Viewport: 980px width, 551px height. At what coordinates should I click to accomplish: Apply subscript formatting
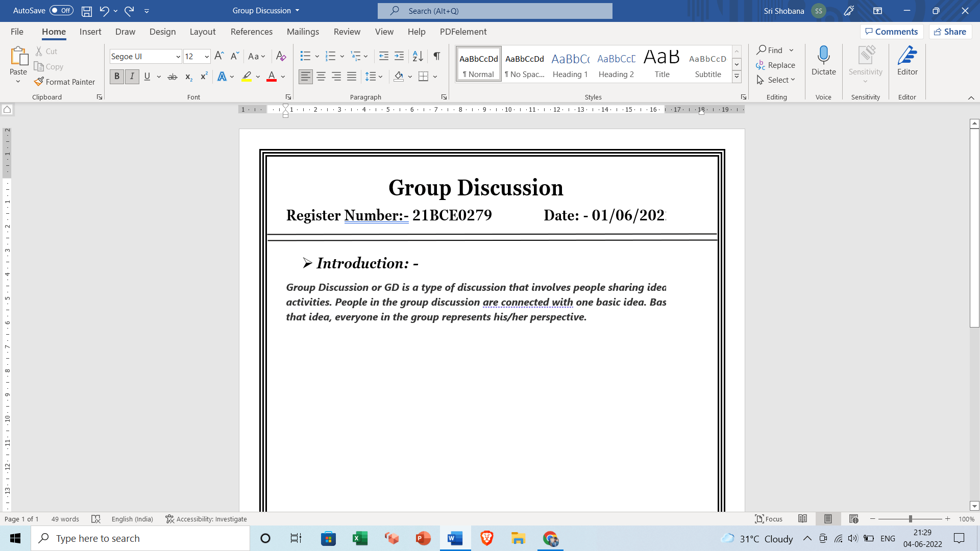click(x=188, y=77)
